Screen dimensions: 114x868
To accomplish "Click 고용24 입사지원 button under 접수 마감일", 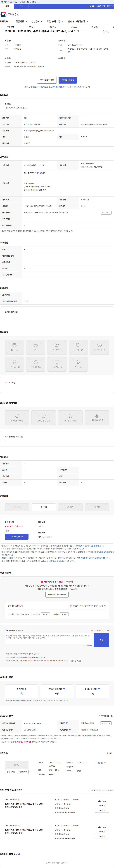I will point(17,536).
